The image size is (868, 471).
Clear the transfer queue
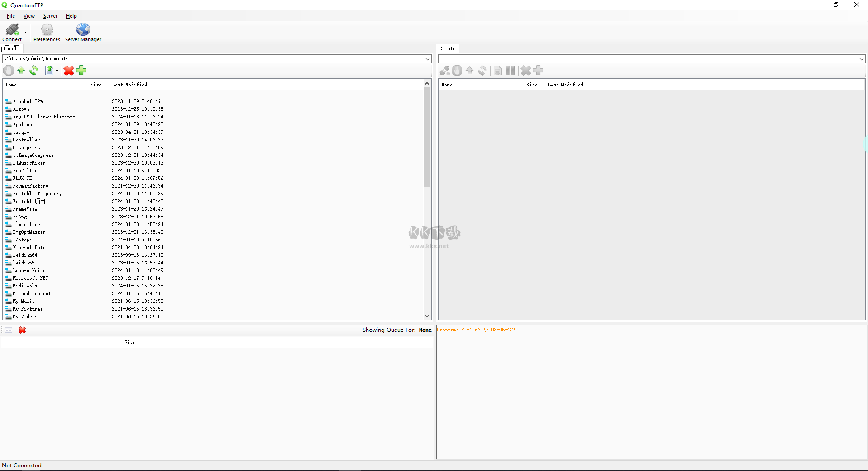coord(22,330)
